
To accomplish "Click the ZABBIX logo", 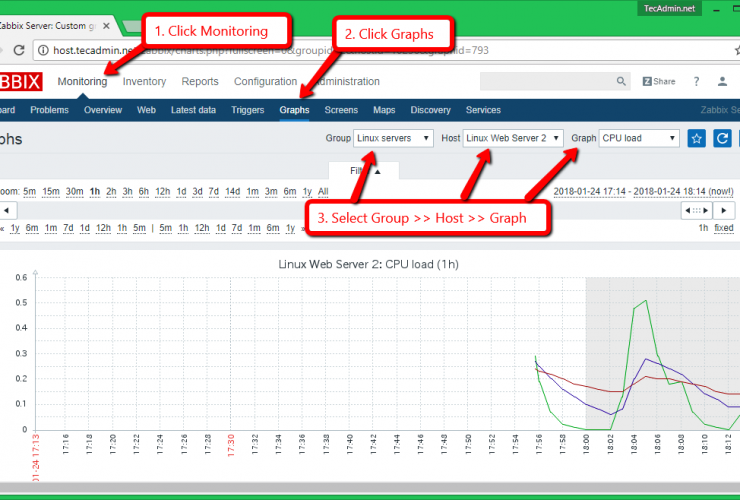I will coord(20,82).
